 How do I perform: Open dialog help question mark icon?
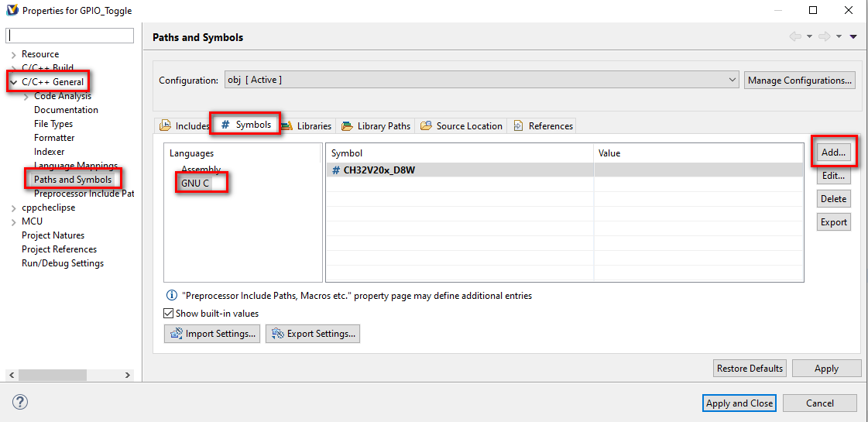tap(19, 402)
